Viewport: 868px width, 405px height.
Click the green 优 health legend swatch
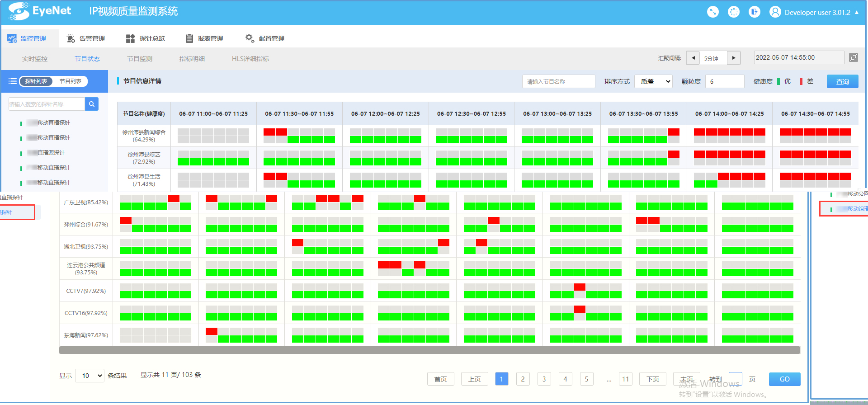pyautogui.click(x=778, y=81)
